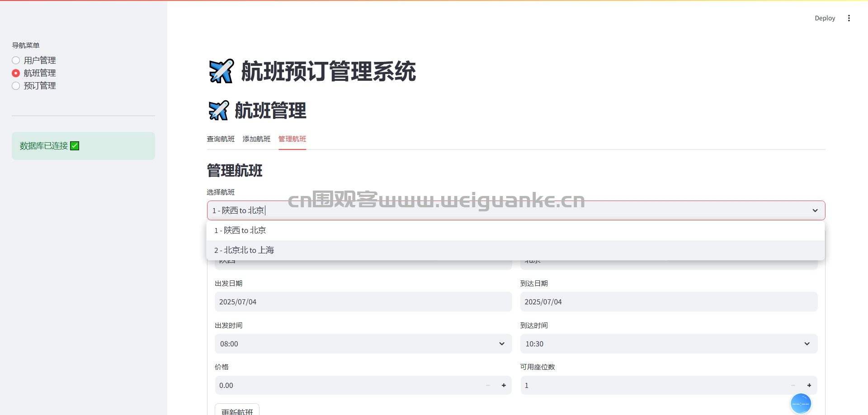Focus the 价格 number input 0.00
868x415 pixels.
(x=347, y=385)
